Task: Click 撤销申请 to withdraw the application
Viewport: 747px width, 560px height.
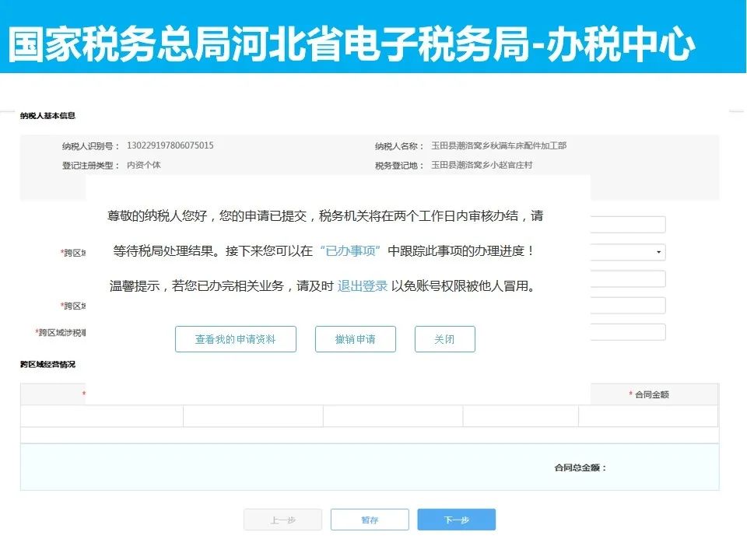Action: [356, 339]
